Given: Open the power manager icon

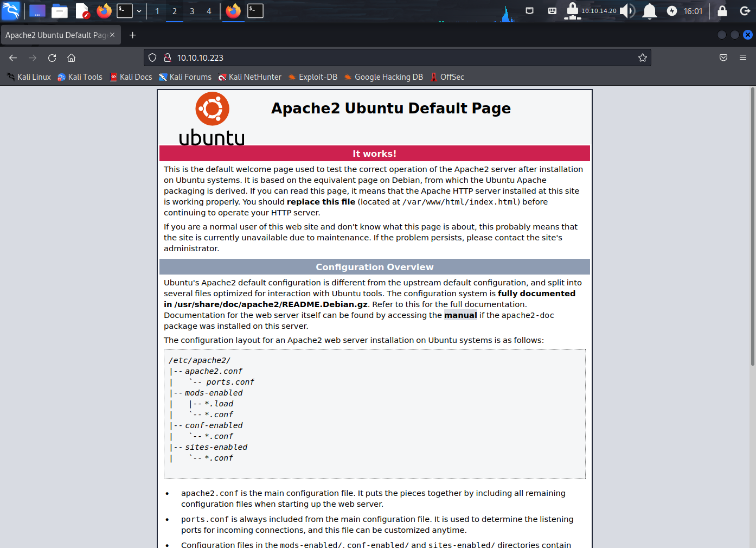Looking at the screenshot, I should pos(672,11).
